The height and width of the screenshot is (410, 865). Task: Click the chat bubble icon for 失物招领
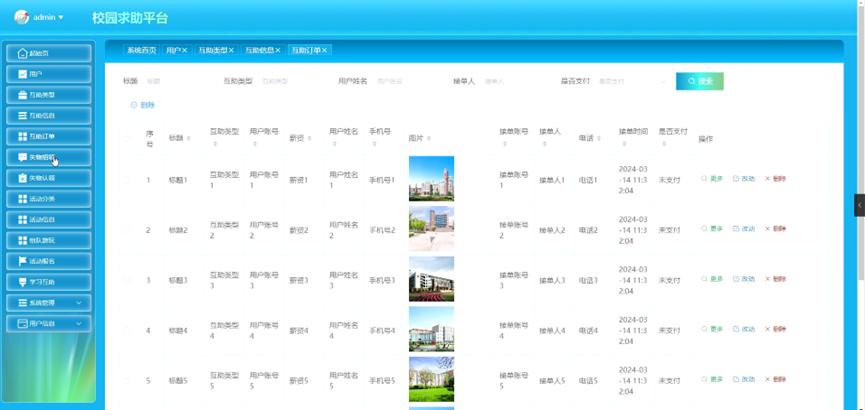pos(22,157)
